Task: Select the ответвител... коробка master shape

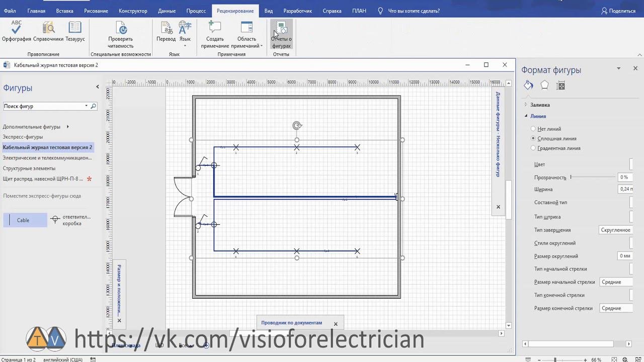Action: click(71, 220)
